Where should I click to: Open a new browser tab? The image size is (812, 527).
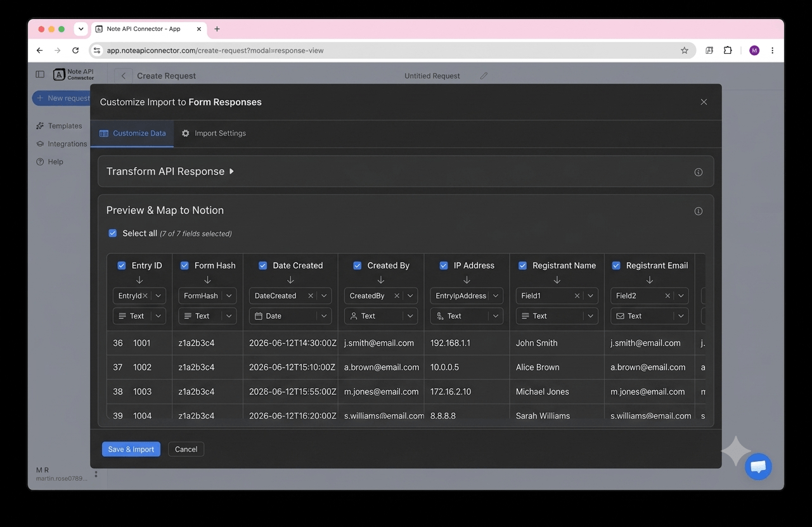217,29
